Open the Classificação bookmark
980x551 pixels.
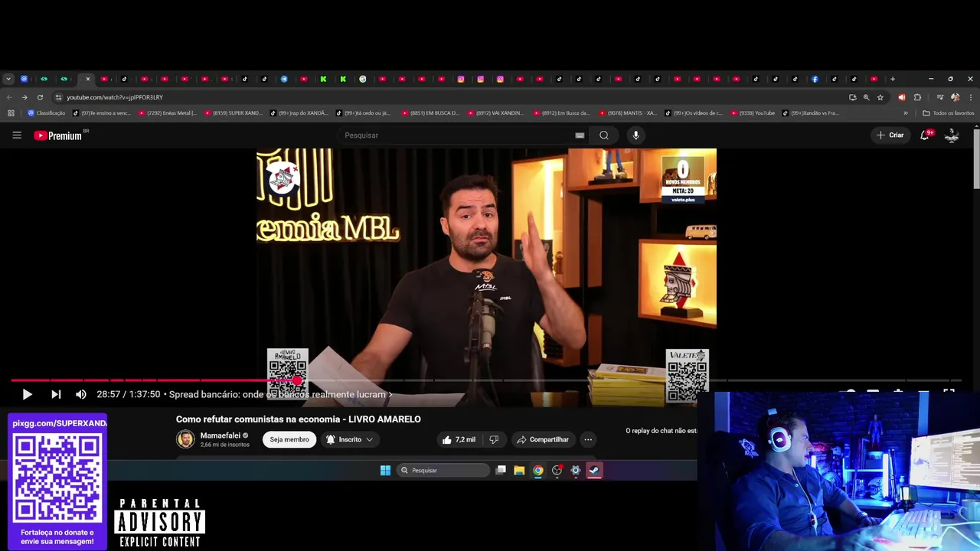point(47,113)
